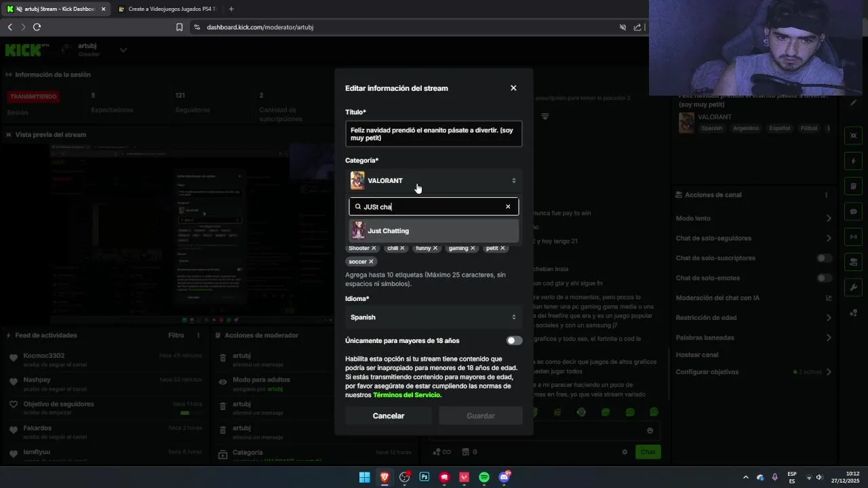
Task: Click the Cancelar button
Action: [389, 415]
